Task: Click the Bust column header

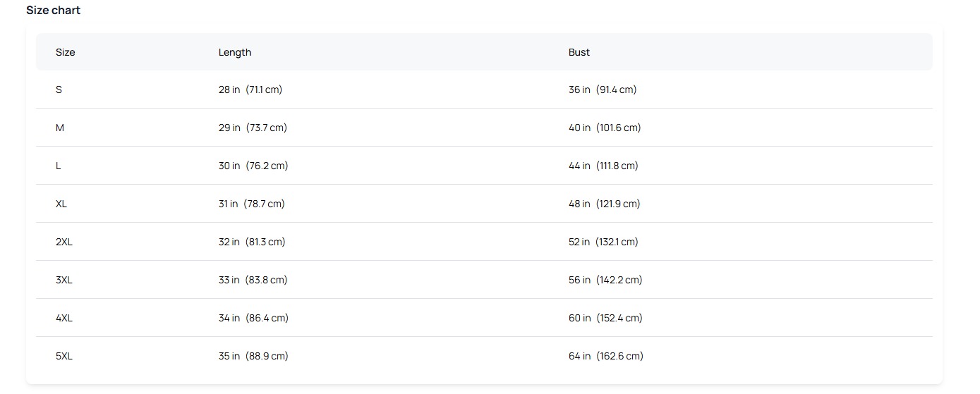Action: tap(579, 52)
